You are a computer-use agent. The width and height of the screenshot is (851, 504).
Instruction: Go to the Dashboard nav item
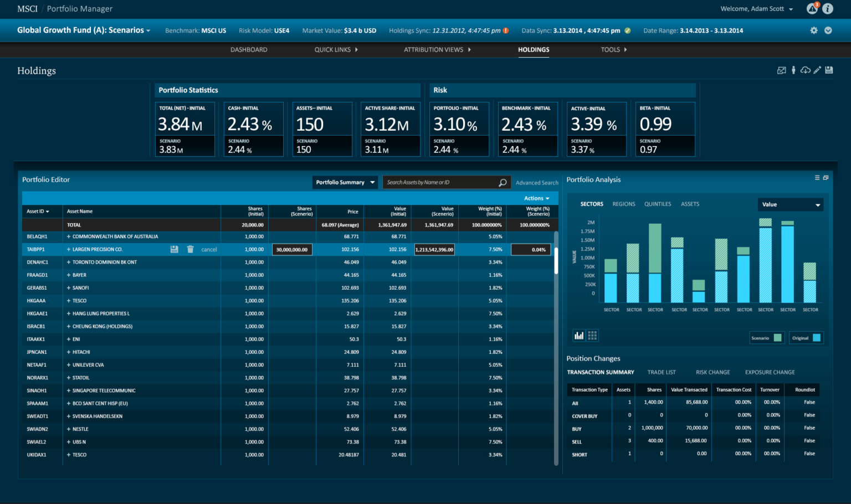(249, 50)
